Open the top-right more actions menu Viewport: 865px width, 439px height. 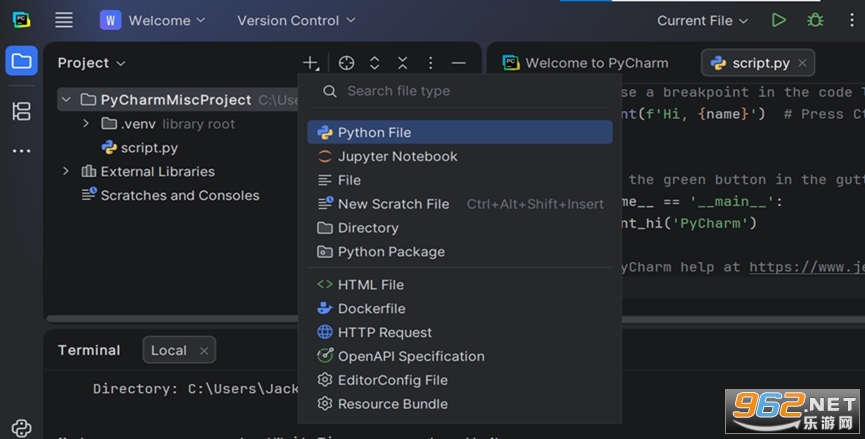point(852,20)
